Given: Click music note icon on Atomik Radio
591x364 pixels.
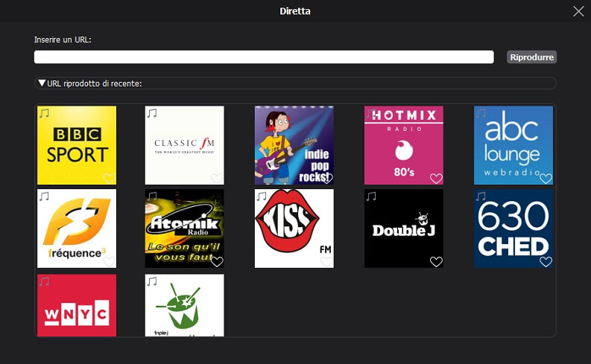Looking at the screenshot, I should pyautogui.click(x=152, y=196).
